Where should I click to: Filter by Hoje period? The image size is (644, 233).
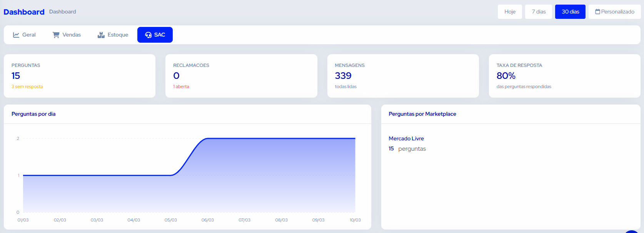[510, 12]
